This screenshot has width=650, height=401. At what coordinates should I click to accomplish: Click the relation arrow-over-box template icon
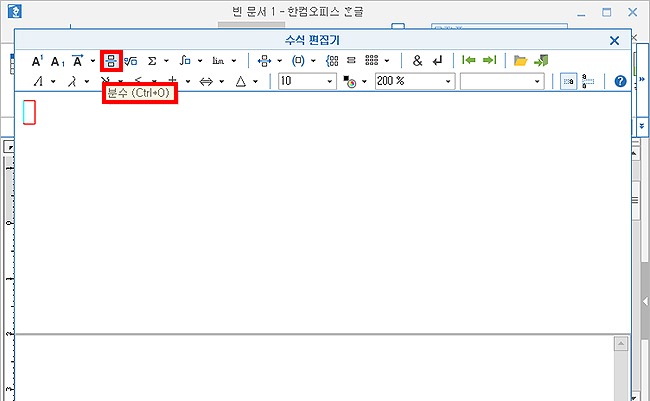click(x=264, y=61)
